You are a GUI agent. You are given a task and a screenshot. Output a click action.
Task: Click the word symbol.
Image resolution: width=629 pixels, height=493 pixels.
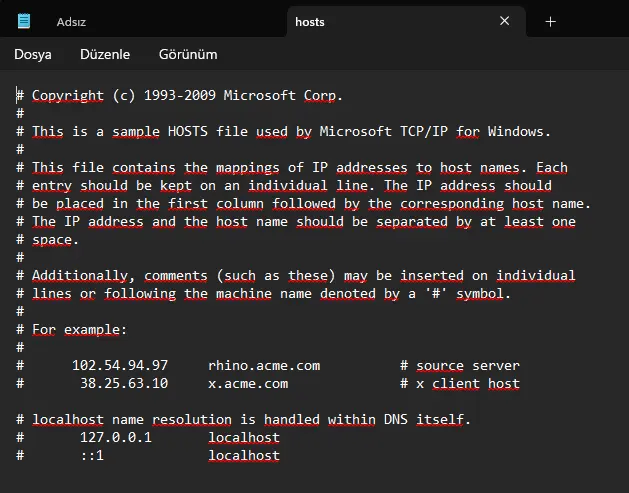click(483, 294)
